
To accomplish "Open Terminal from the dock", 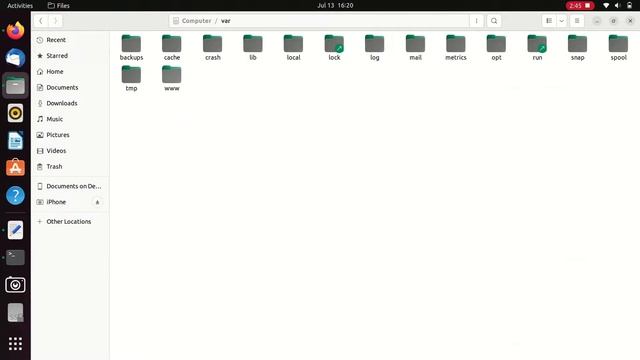I will [x=16, y=258].
